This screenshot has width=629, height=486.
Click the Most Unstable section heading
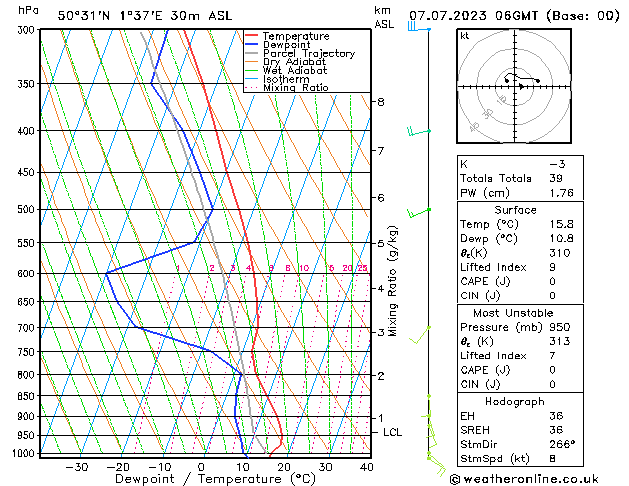pyautogui.click(x=513, y=313)
